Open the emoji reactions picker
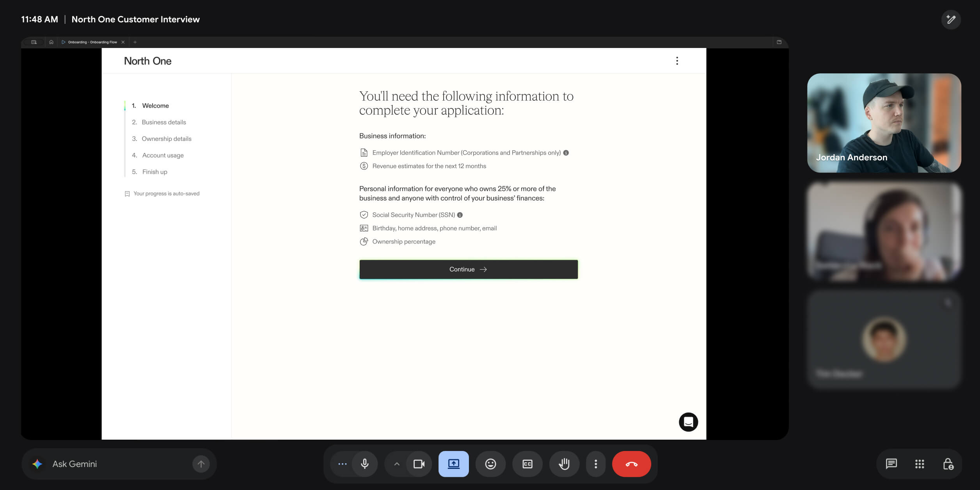980x490 pixels. click(x=490, y=464)
